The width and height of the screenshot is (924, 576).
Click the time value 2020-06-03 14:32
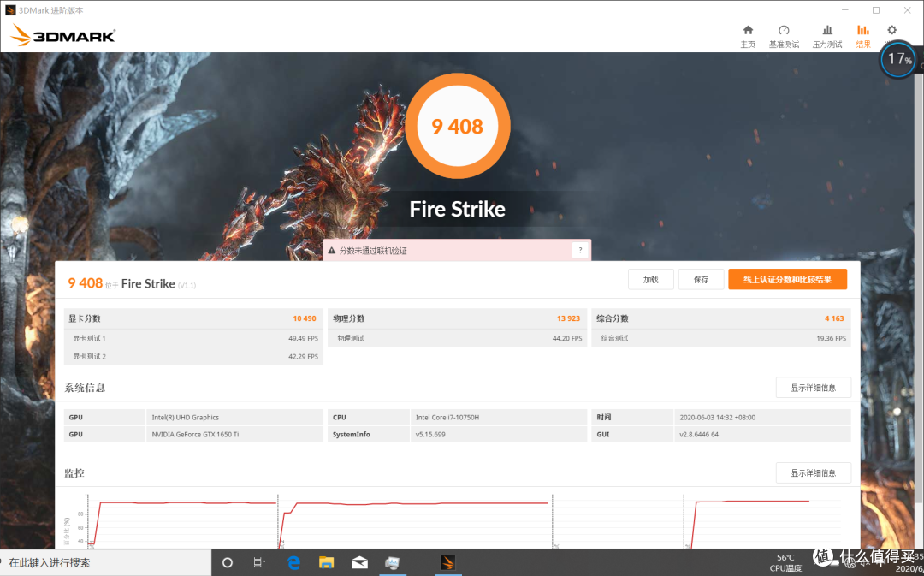[717, 418]
